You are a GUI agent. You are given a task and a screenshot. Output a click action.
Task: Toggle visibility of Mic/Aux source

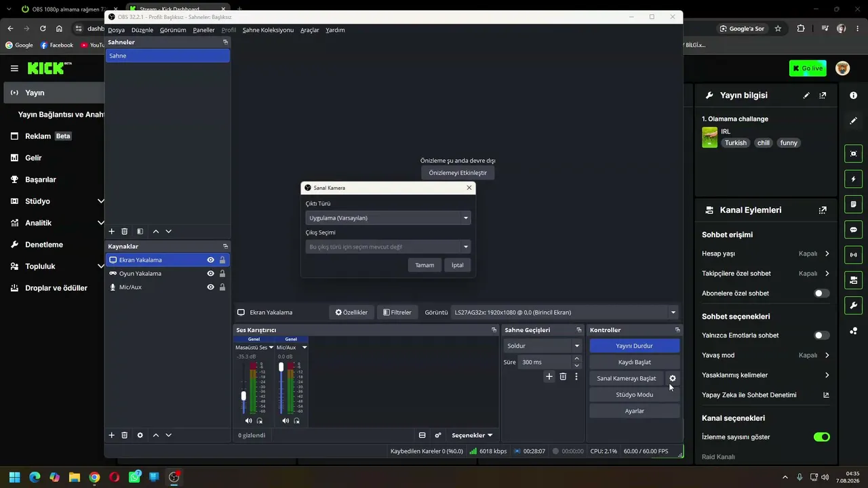point(211,287)
